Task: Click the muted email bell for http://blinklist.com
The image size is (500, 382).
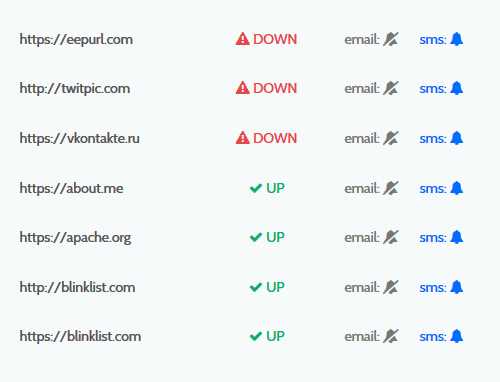Action: click(390, 287)
